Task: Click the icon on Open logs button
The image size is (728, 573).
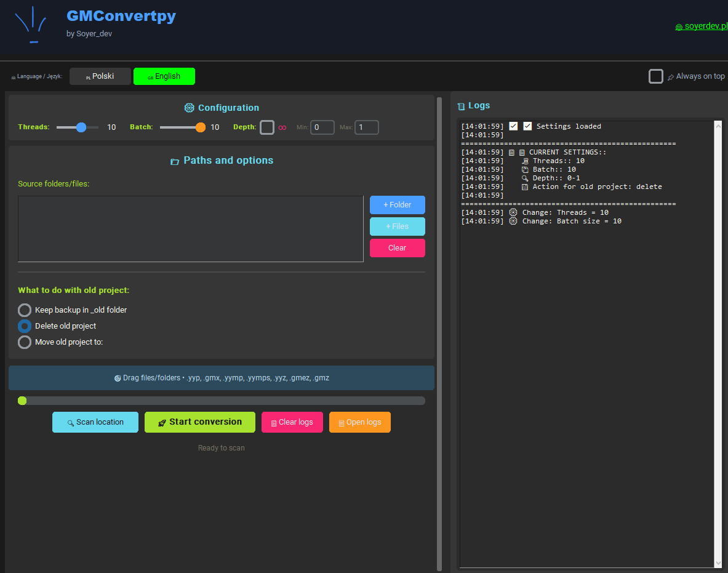Action: [x=342, y=423]
